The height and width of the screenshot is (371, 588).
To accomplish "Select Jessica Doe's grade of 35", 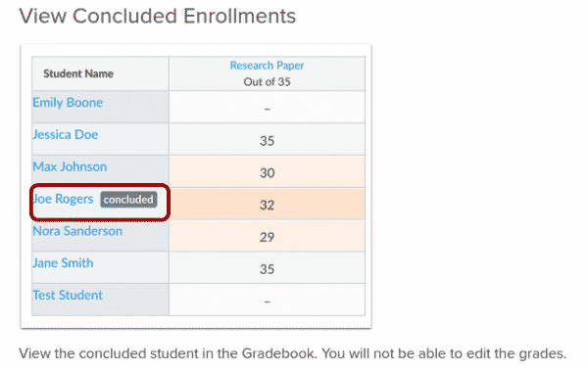I will click(x=267, y=139).
